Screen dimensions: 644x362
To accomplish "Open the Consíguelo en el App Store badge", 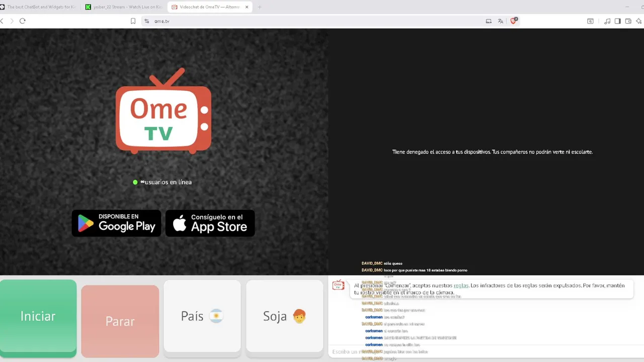I will [210, 223].
